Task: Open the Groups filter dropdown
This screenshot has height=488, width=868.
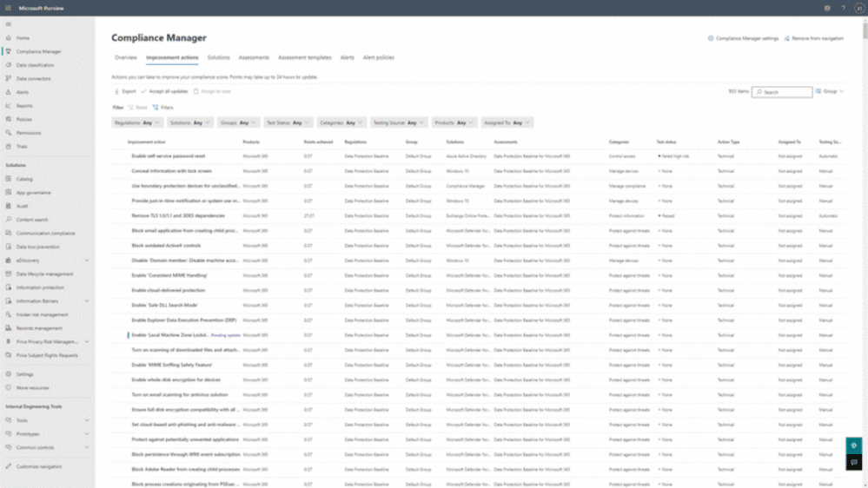Action: point(239,122)
